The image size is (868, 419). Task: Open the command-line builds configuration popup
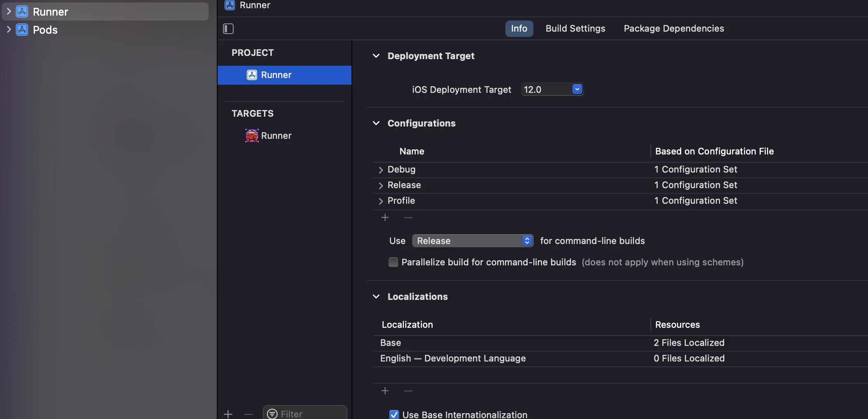(473, 241)
